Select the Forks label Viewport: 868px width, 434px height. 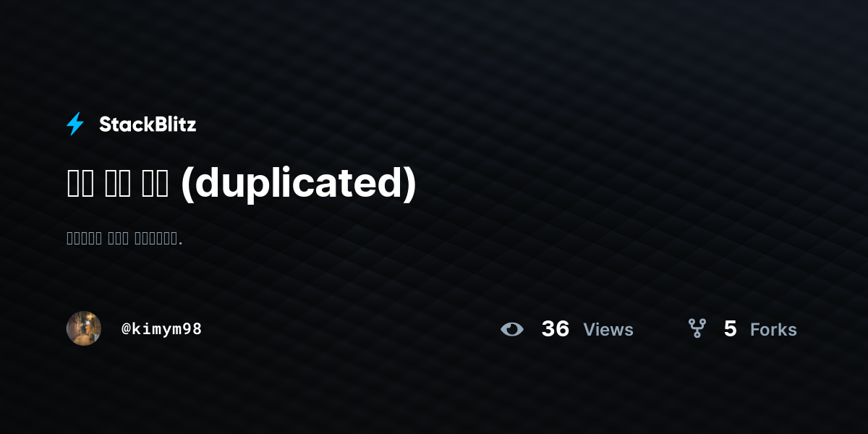pos(773,330)
